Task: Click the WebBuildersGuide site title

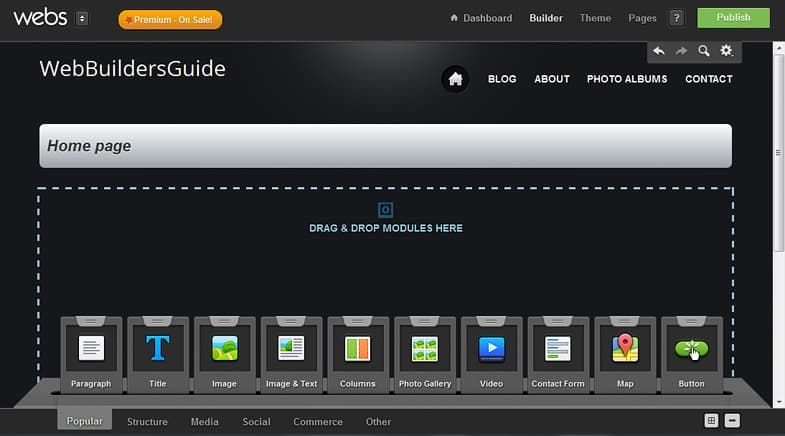Action: pos(133,69)
